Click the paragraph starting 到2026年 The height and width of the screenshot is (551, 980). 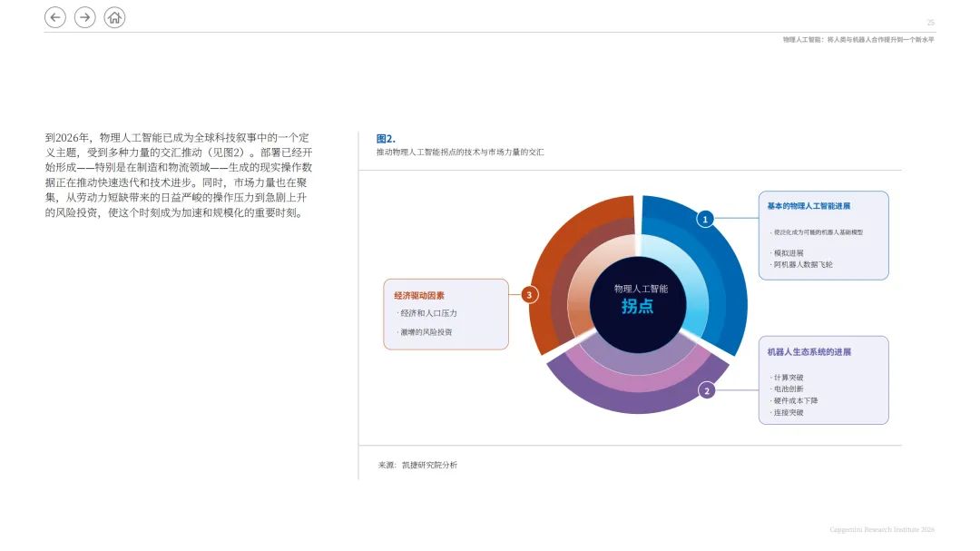179,175
